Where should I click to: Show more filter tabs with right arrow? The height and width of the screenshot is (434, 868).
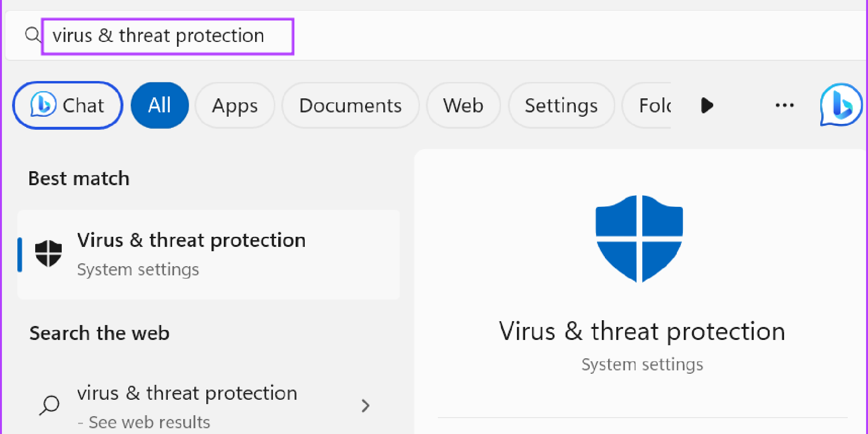click(707, 105)
